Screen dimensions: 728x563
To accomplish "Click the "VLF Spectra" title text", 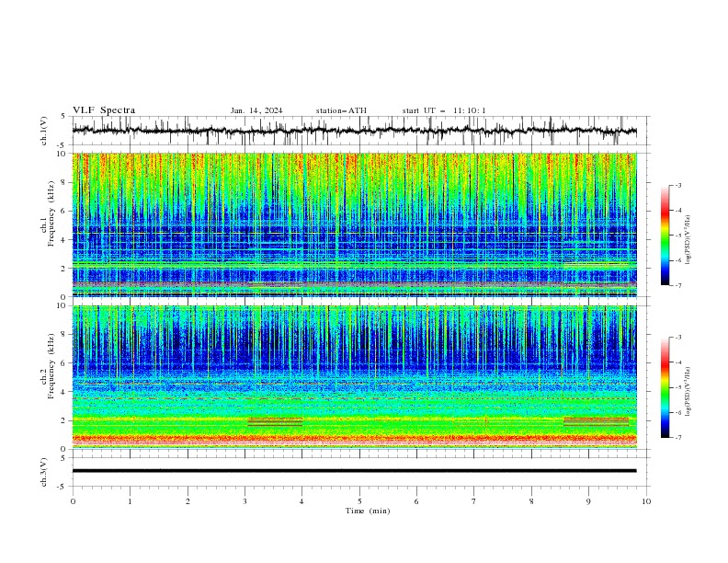I will (x=104, y=110).
